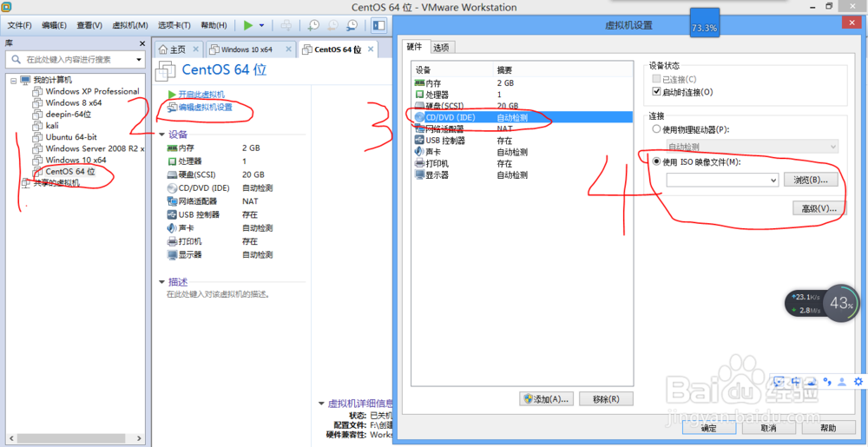868x447 pixels.
Task: Click the revert to snapshot toolbar icon
Action: coord(332,25)
